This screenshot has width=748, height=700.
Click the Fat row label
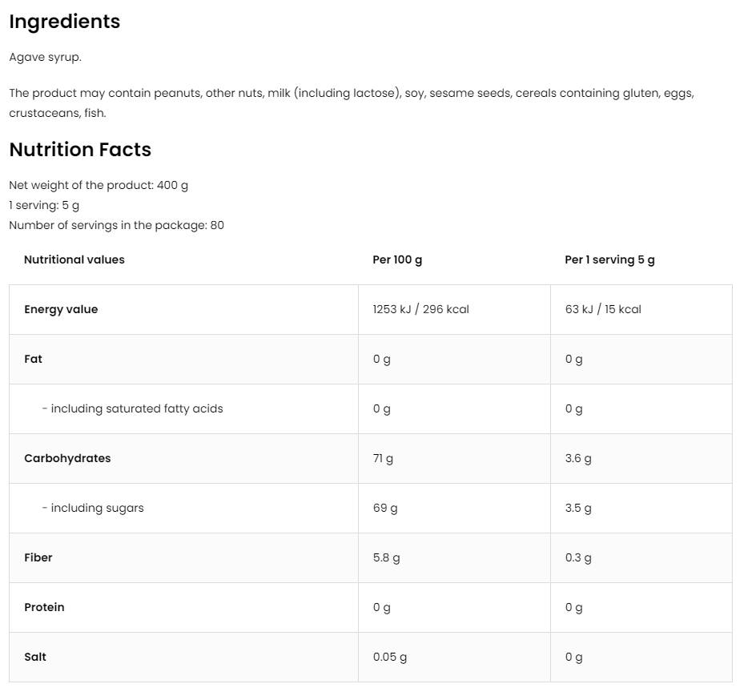pyautogui.click(x=33, y=359)
